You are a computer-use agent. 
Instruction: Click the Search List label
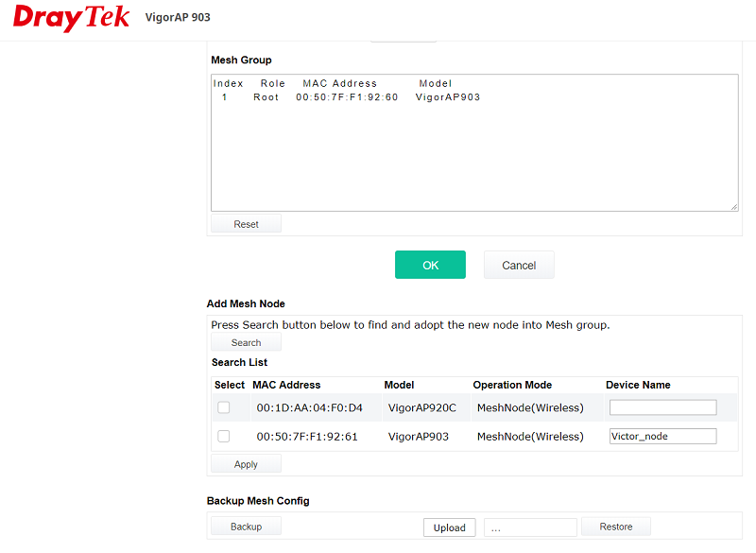coord(239,362)
